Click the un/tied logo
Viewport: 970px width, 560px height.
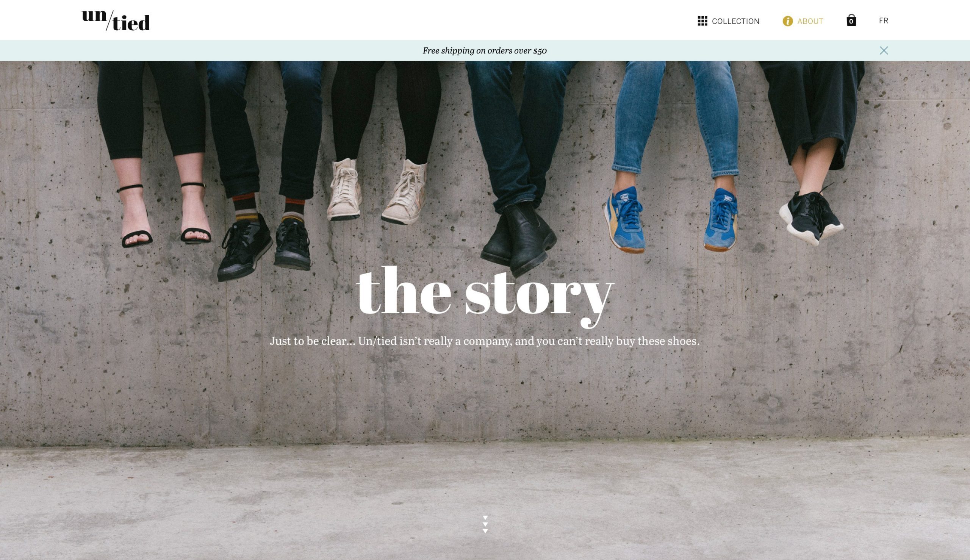[116, 20]
